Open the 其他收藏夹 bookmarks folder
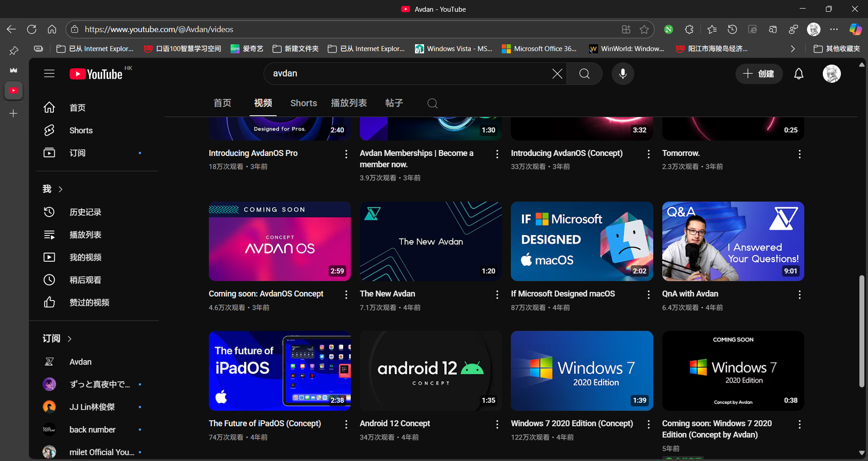The height and width of the screenshot is (461, 868). [837, 49]
